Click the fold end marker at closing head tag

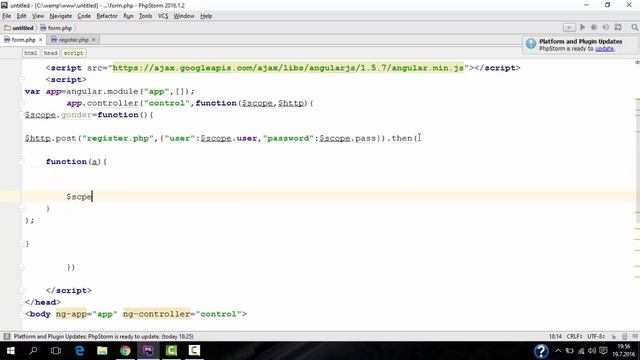point(22,302)
